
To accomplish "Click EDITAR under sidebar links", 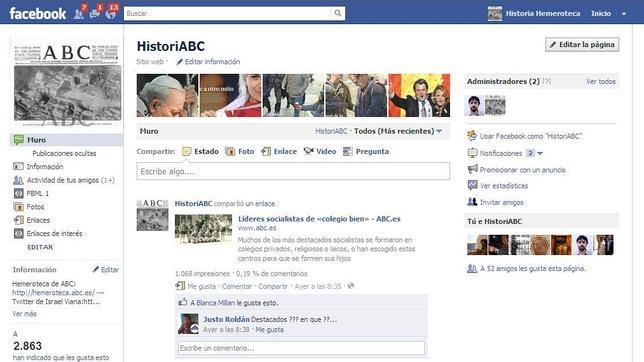I will click(40, 247).
